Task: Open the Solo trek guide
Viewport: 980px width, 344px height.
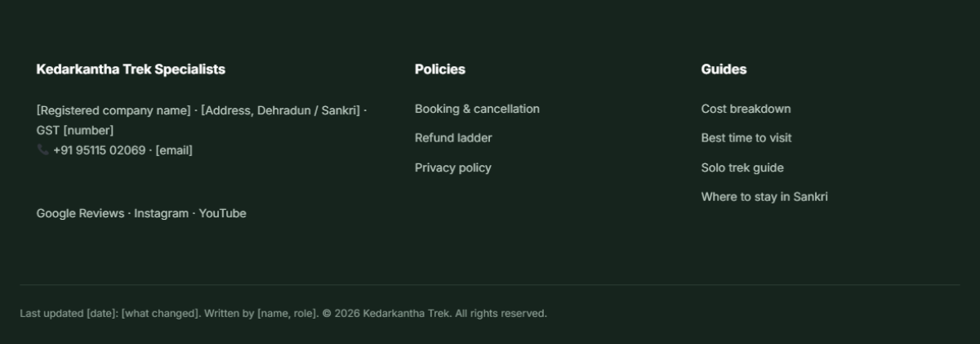Action: tap(742, 168)
